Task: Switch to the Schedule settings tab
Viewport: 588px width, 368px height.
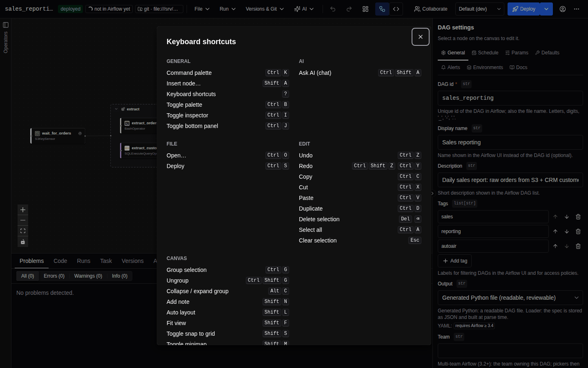Action: click(485, 53)
